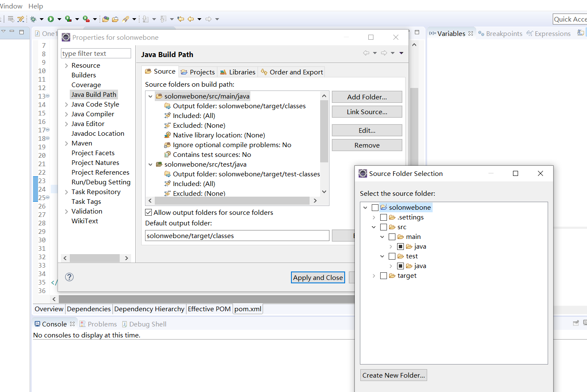The width and height of the screenshot is (587, 392).
Task: Uncheck the java checkbox under main
Action: click(400, 246)
